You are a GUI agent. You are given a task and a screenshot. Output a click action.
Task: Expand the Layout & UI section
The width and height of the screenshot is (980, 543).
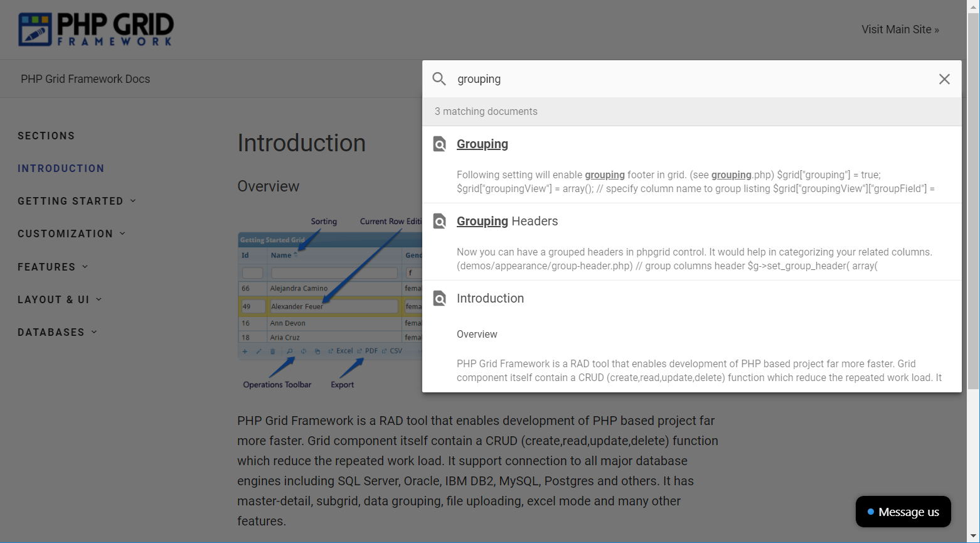60,300
